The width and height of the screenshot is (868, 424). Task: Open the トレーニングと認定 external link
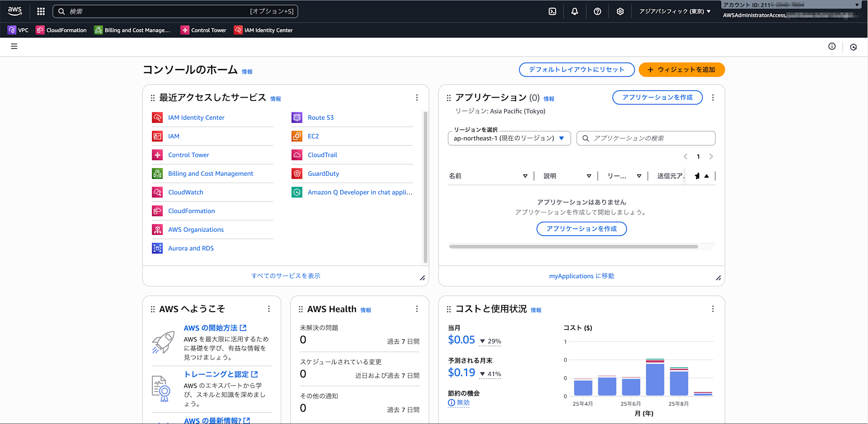[x=220, y=374]
